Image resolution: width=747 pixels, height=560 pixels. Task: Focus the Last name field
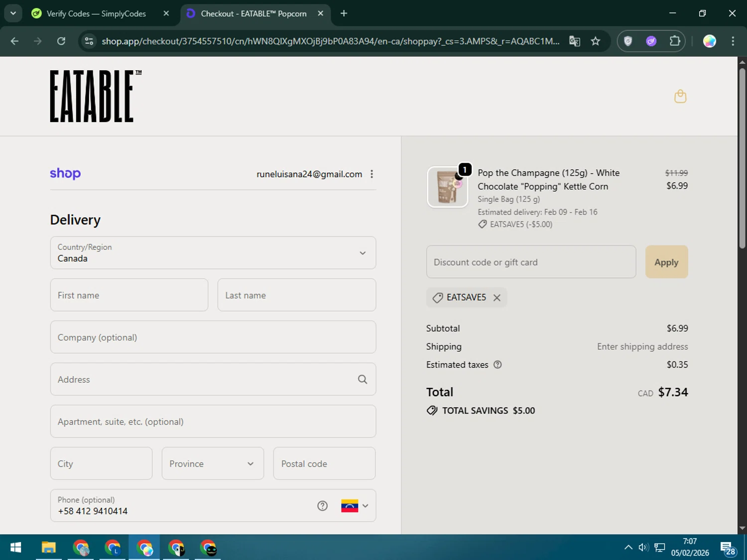pos(297,295)
